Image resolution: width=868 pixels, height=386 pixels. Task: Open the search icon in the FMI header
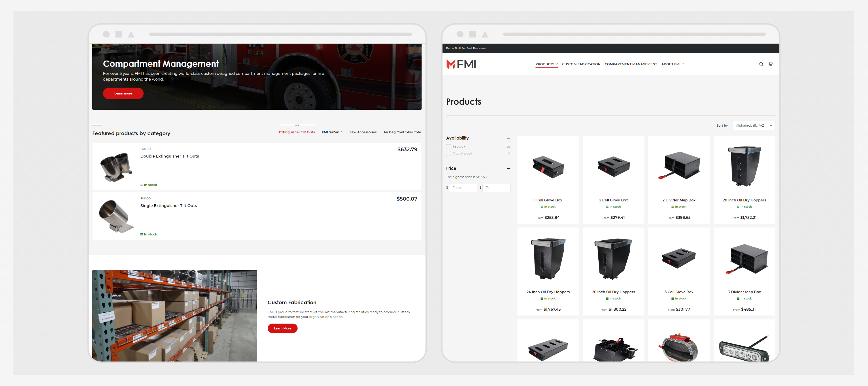pyautogui.click(x=761, y=64)
